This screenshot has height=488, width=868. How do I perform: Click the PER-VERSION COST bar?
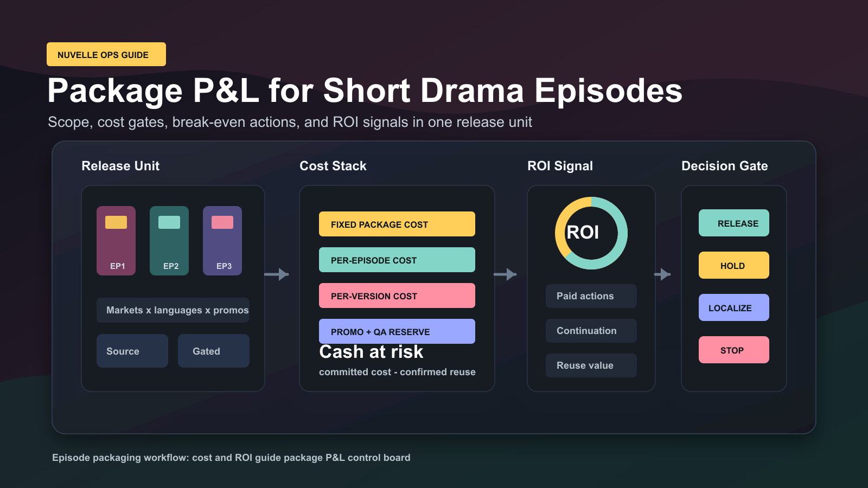(397, 296)
